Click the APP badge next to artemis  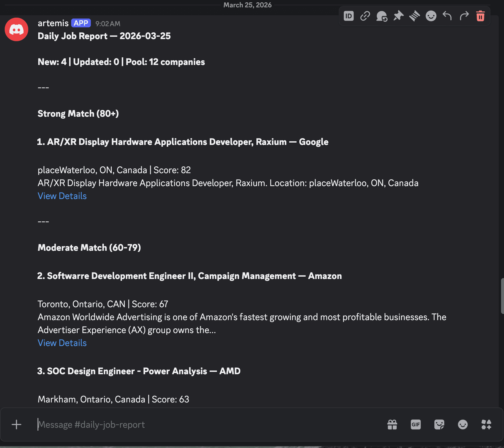click(81, 23)
